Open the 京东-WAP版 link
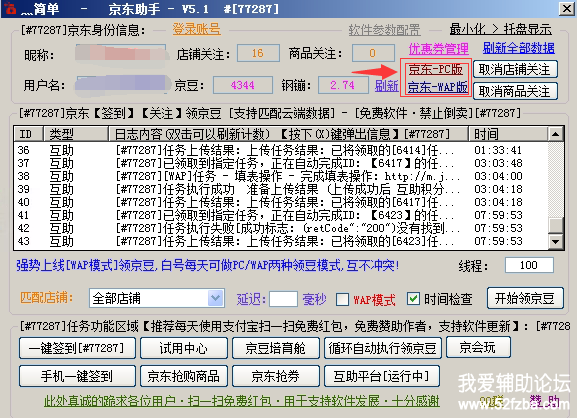 tap(438, 87)
